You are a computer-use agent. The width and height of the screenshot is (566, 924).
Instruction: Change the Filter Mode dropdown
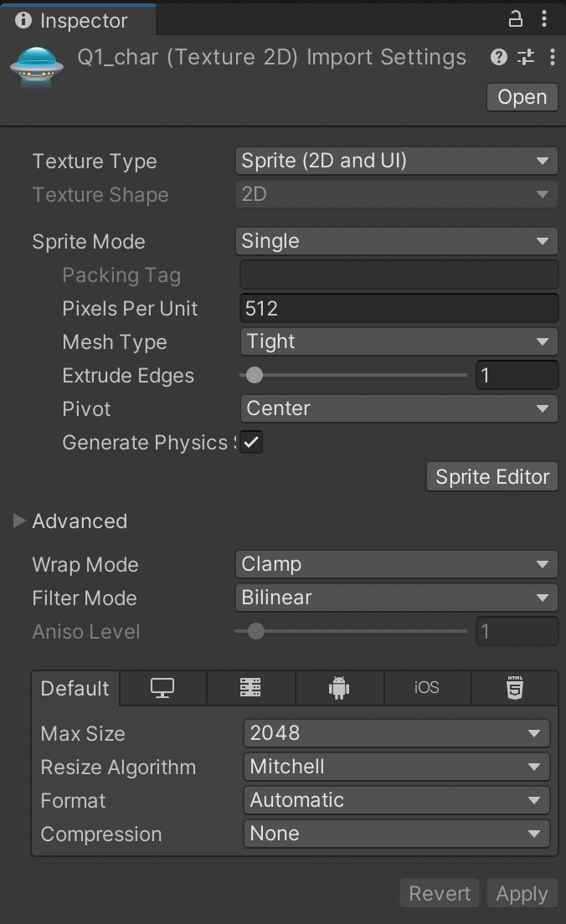397,598
